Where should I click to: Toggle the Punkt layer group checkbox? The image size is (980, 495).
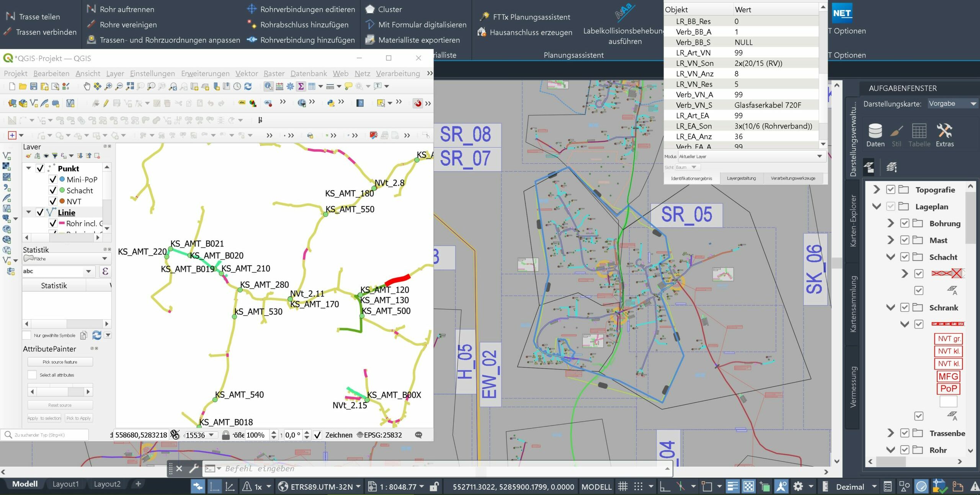point(40,168)
